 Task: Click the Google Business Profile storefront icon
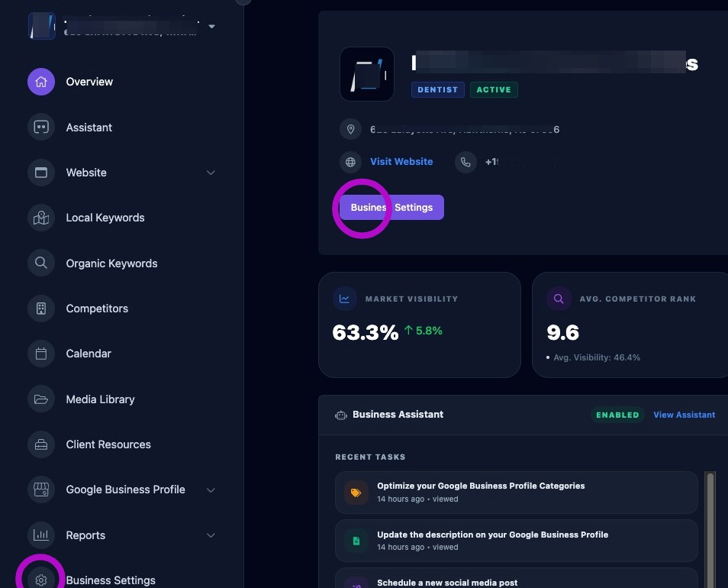[41, 489]
